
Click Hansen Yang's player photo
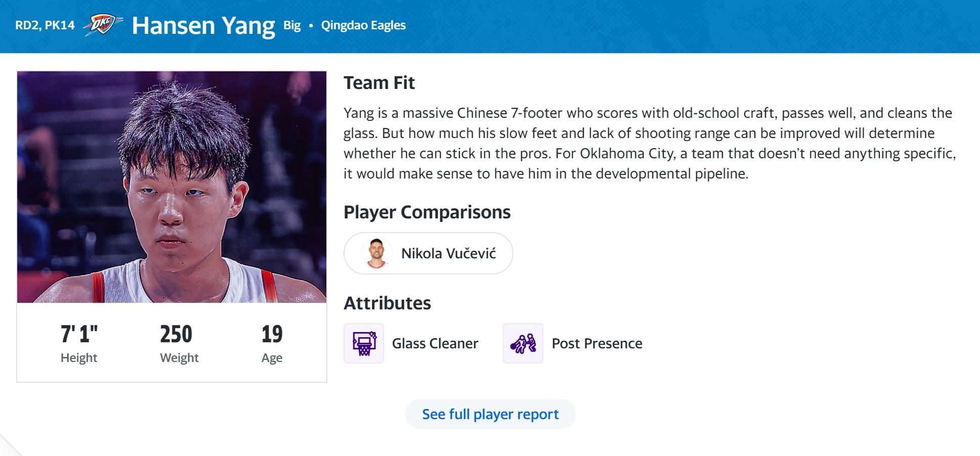[172, 187]
